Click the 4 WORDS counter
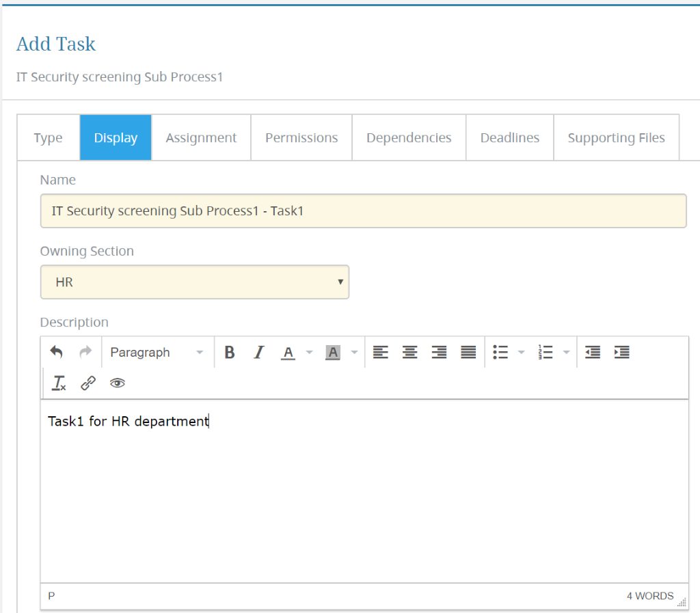The height and width of the screenshot is (613, 700). pyautogui.click(x=650, y=596)
